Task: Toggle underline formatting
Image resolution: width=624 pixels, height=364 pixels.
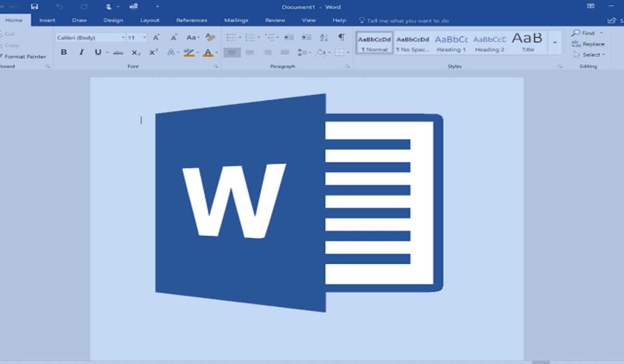Action: click(x=98, y=52)
